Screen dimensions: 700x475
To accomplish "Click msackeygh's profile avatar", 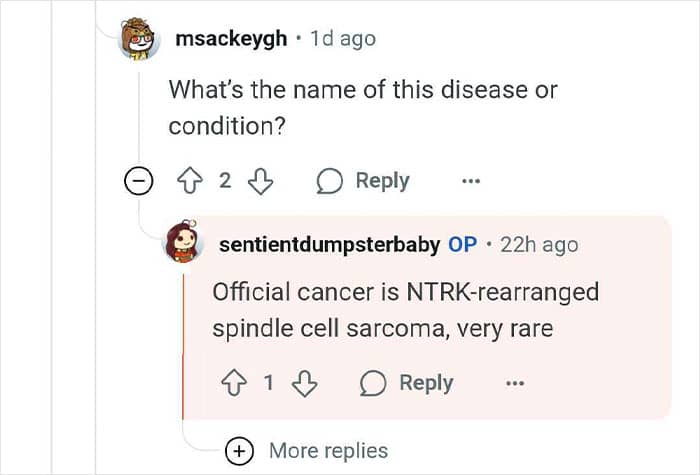I will [139, 40].
